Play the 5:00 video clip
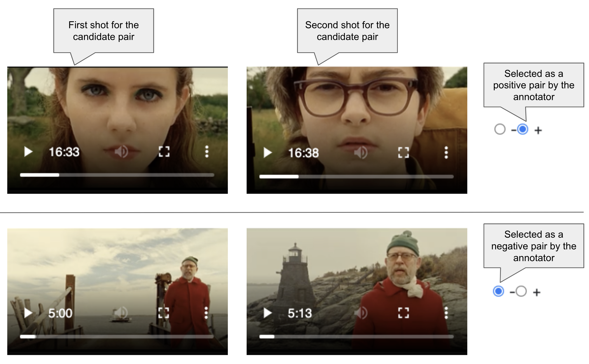 (x=28, y=313)
